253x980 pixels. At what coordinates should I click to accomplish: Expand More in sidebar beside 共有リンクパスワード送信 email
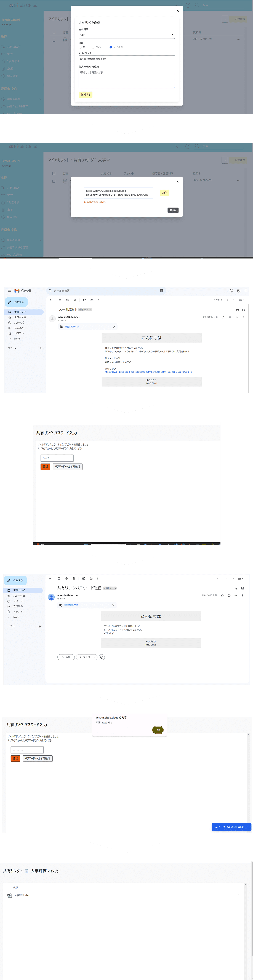(x=16, y=617)
